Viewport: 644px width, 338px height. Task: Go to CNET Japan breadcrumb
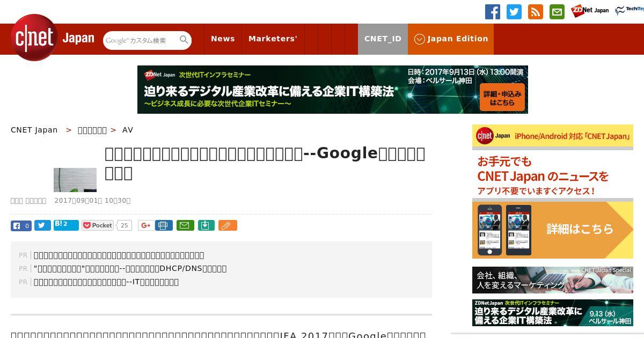pyautogui.click(x=34, y=130)
